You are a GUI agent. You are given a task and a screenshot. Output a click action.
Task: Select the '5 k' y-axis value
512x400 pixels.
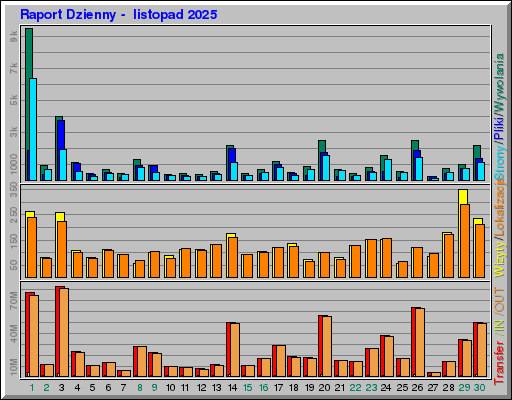pyautogui.click(x=14, y=100)
